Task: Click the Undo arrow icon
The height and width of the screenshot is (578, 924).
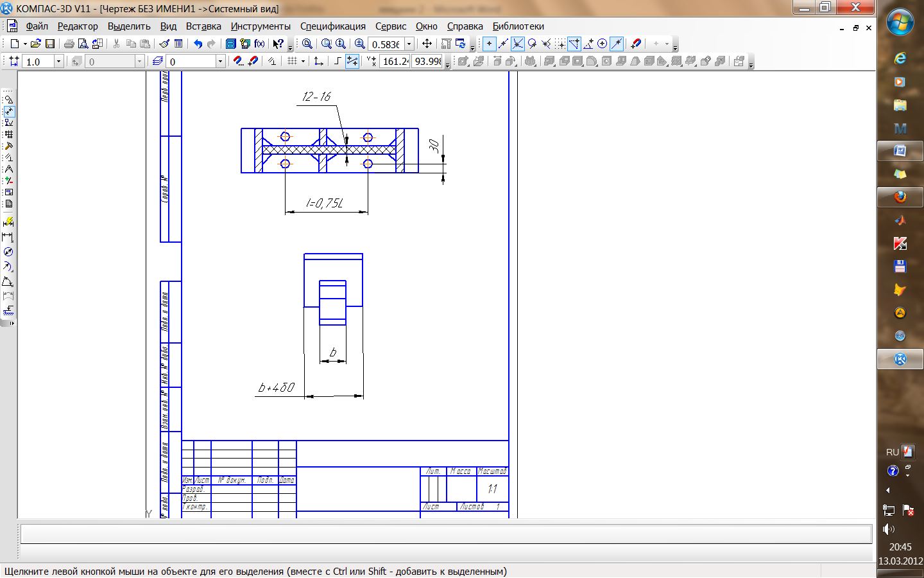Action: pyautogui.click(x=198, y=44)
